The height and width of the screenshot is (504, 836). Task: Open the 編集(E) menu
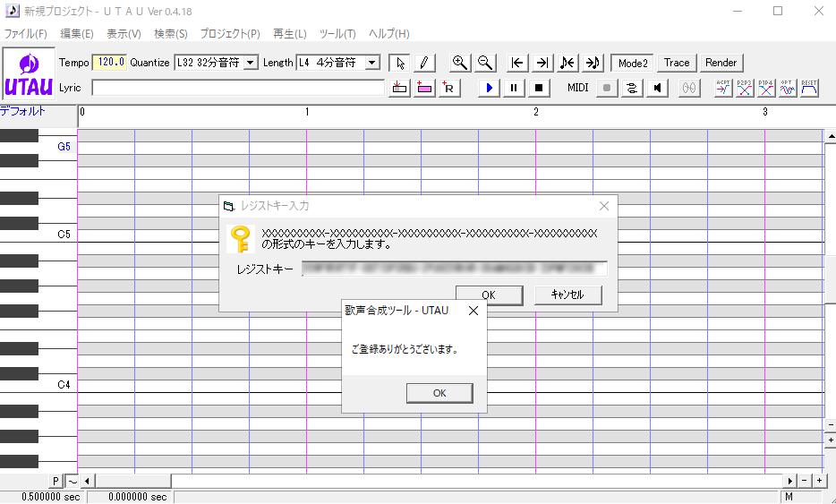tap(77, 34)
